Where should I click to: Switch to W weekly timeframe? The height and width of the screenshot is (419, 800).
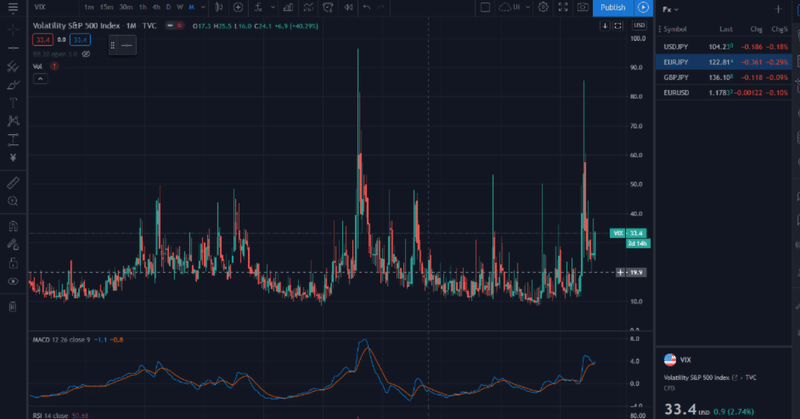coord(180,7)
